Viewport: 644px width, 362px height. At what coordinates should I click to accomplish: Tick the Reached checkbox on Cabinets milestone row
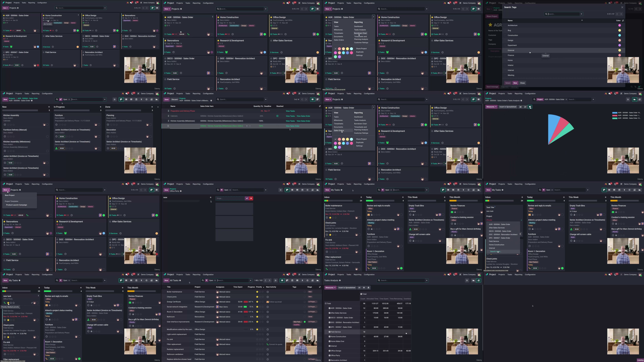click(277, 116)
